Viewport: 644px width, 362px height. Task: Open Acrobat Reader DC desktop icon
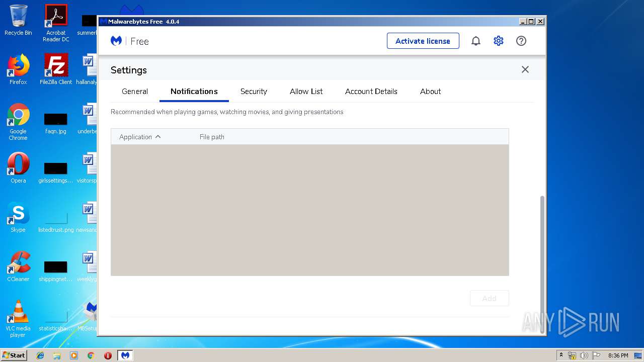(x=56, y=23)
